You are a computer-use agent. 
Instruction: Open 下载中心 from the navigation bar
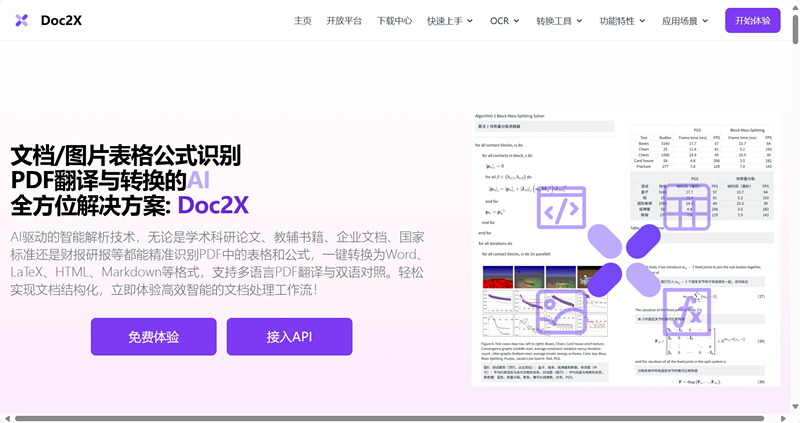click(394, 21)
